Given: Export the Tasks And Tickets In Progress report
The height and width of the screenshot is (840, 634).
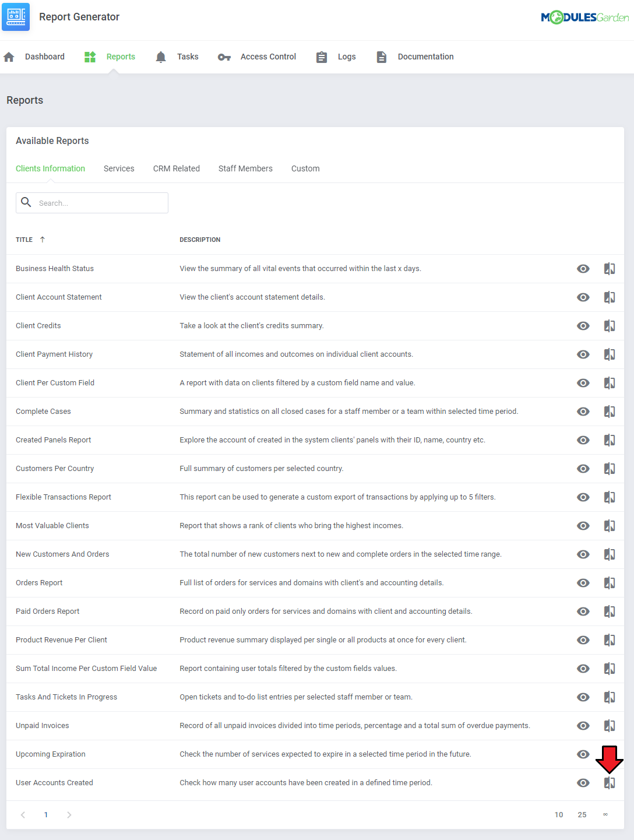Looking at the screenshot, I should (x=610, y=697).
